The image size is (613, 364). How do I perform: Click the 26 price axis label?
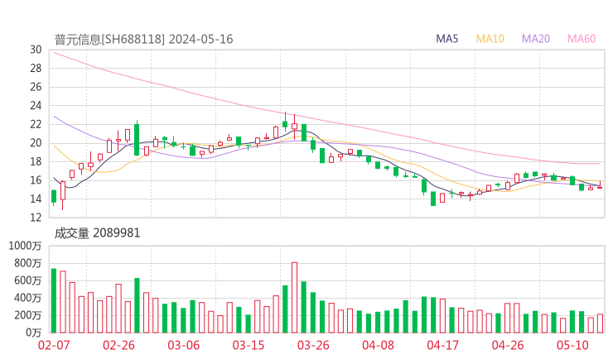click(x=36, y=87)
